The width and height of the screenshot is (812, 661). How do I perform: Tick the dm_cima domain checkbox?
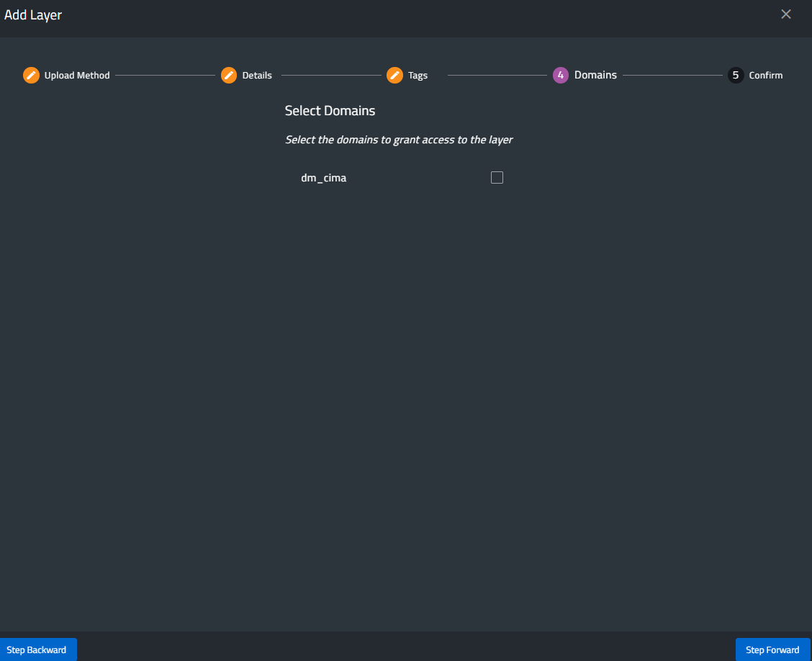click(x=497, y=177)
